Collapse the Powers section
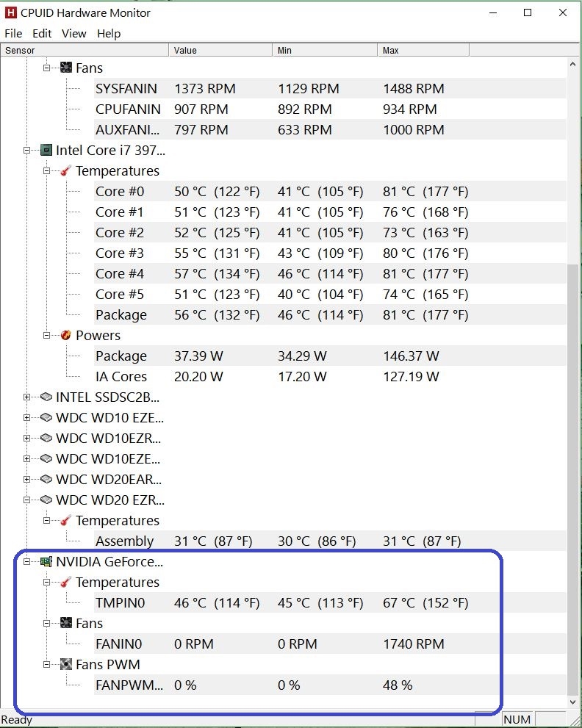The image size is (582, 728). pyautogui.click(x=47, y=336)
